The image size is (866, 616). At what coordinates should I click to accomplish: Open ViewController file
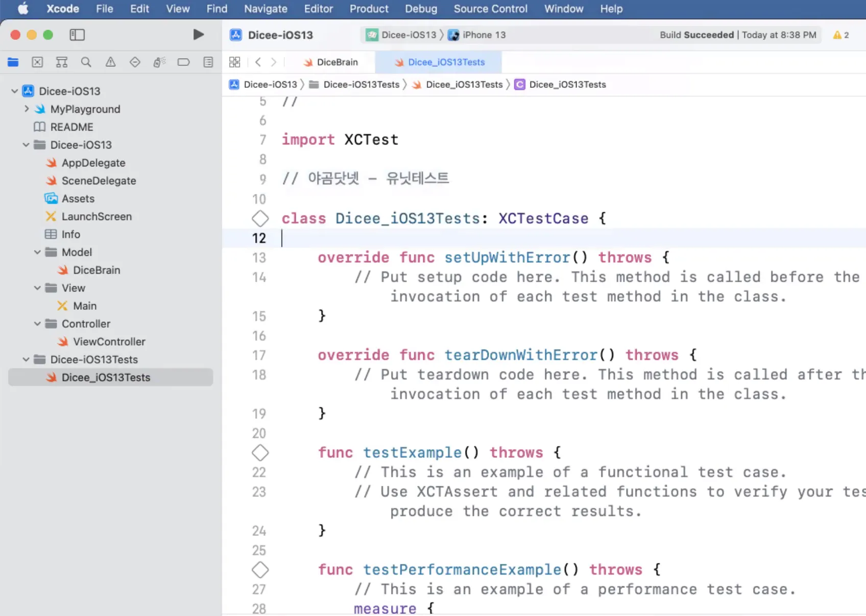click(x=109, y=341)
